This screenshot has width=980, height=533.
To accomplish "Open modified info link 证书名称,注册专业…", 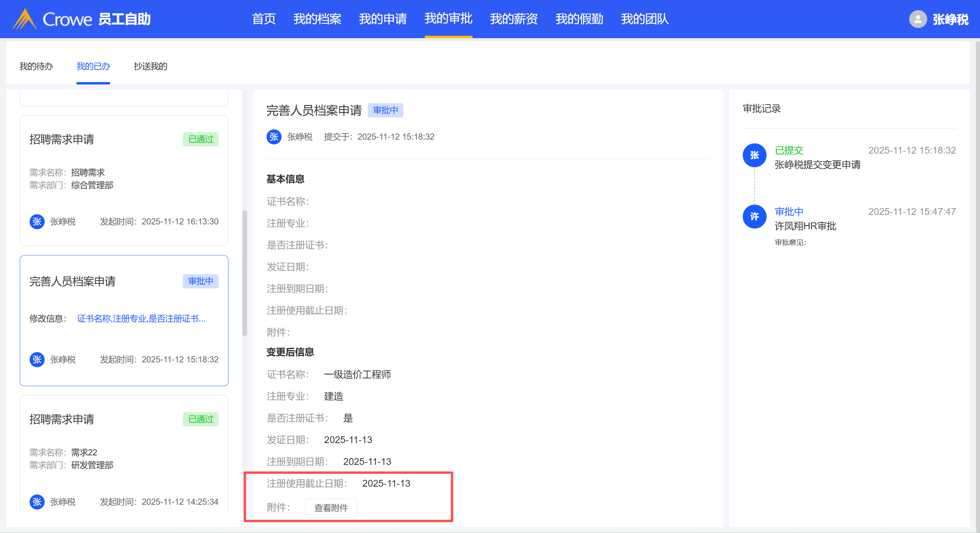I will [141, 319].
